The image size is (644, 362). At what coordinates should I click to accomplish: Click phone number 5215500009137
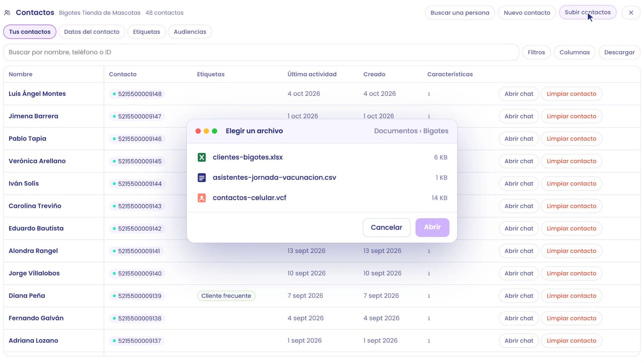(x=137, y=341)
